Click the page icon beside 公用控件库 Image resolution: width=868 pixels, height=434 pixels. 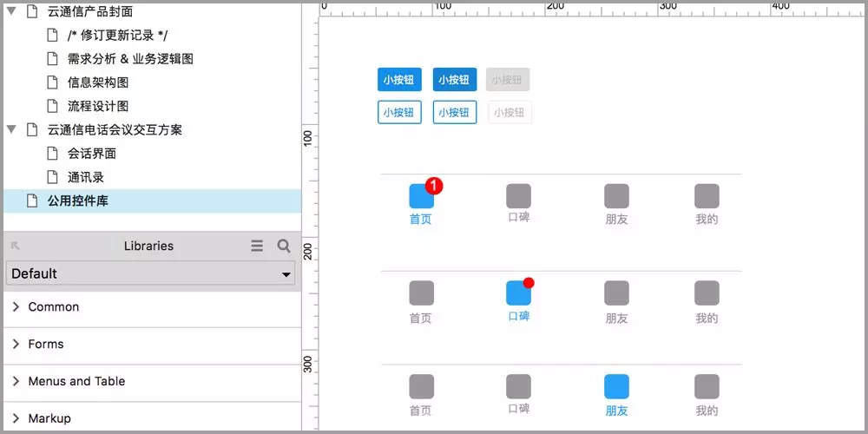click(x=32, y=201)
